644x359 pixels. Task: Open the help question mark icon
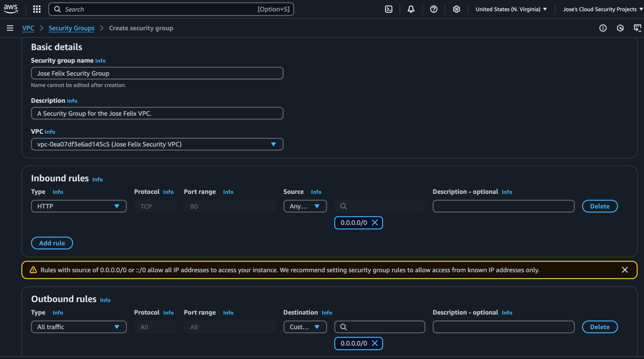pyautogui.click(x=434, y=9)
